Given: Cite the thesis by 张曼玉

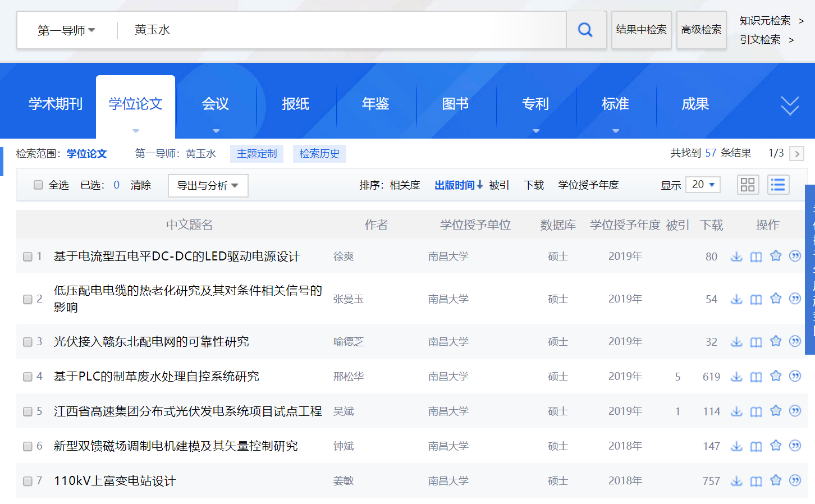Looking at the screenshot, I should pyautogui.click(x=795, y=299).
